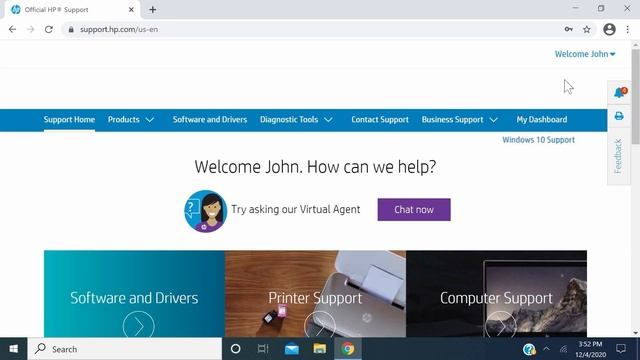Click the arrow circle under Computer Support
This screenshot has width=640, height=360.
pos(500,325)
